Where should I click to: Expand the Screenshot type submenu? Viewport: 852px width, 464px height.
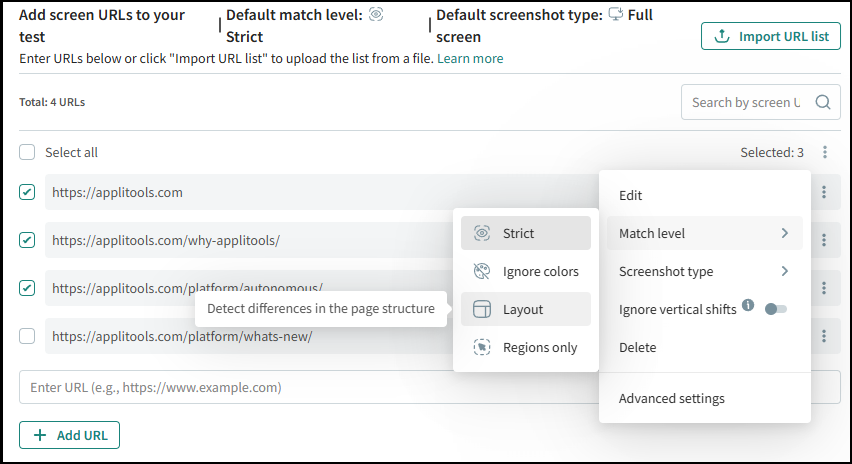tap(704, 271)
